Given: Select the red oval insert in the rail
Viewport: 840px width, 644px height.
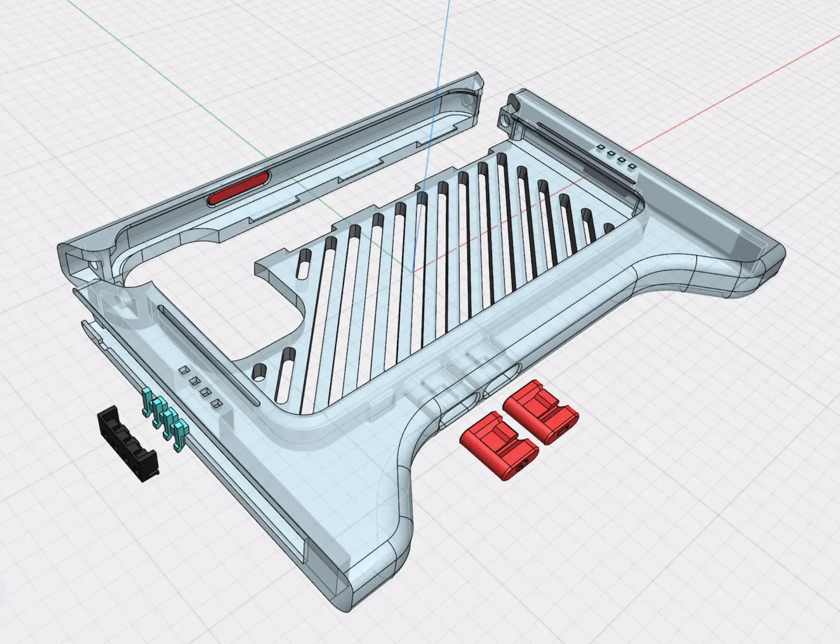Looking at the screenshot, I should click(239, 189).
